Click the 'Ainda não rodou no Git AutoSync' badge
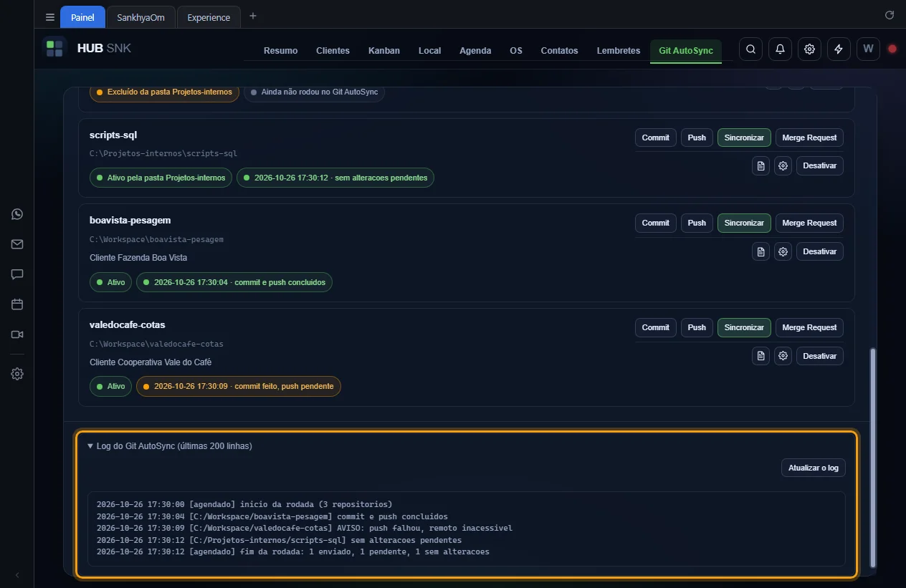The height and width of the screenshot is (588, 906). click(x=314, y=92)
